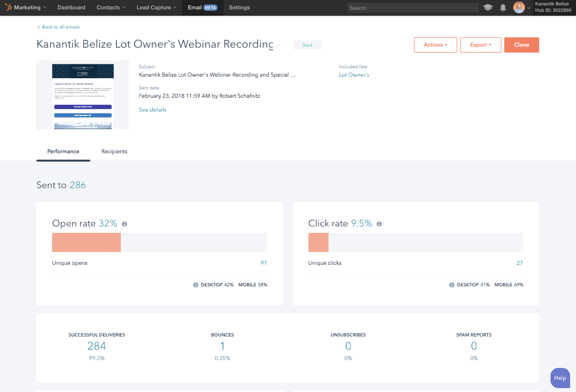Open the Dashboard nav item
576x392 pixels.
point(71,7)
